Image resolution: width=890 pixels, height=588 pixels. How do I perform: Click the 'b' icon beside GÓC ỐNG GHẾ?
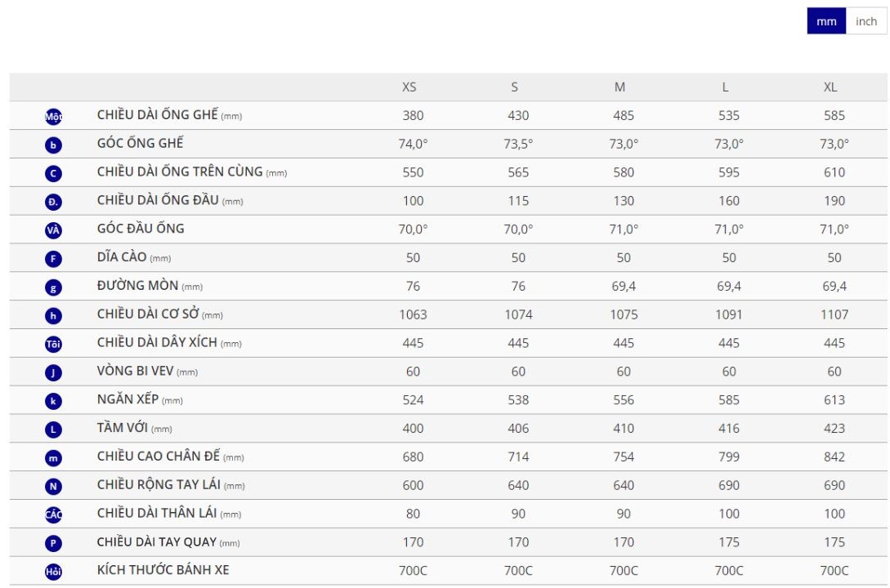point(53,145)
